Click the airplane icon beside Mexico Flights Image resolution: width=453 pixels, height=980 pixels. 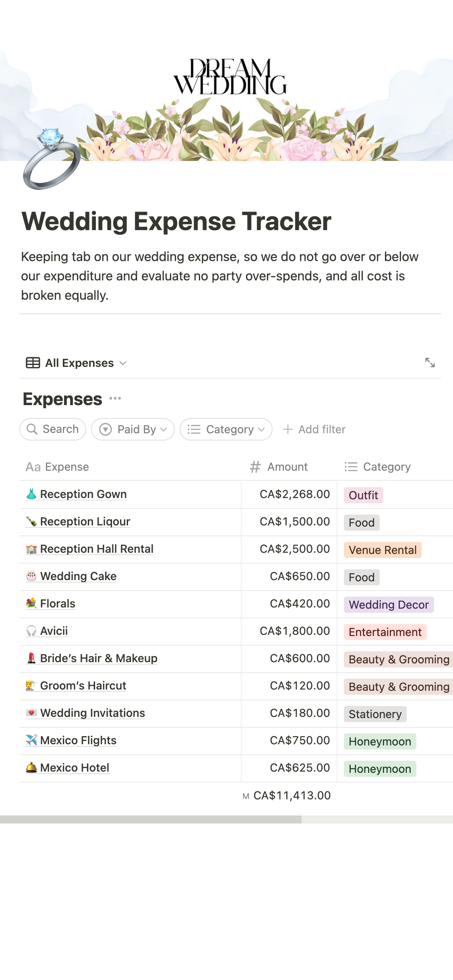[x=31, y=740]
